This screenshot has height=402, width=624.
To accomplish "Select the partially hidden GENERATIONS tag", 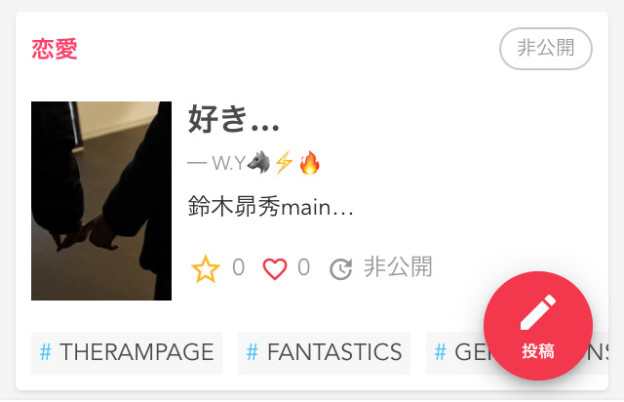I will (456, 353).
